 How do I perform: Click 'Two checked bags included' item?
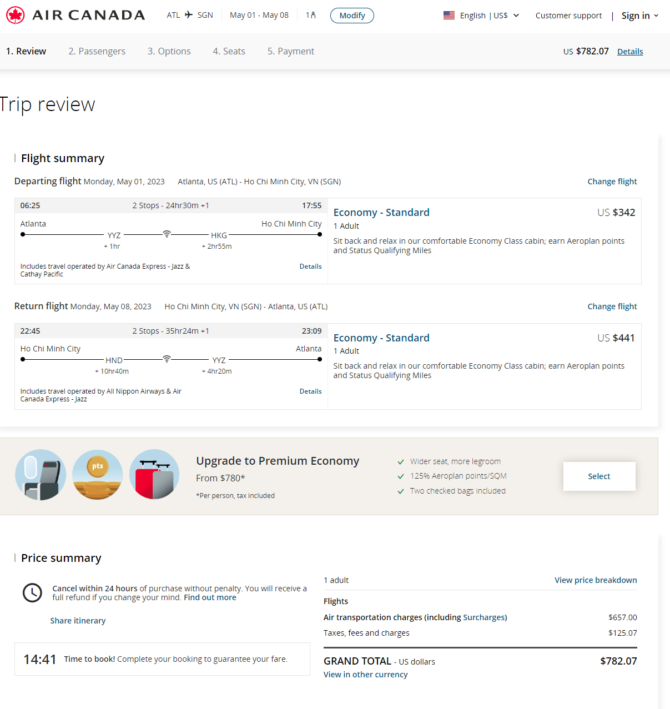tap(452, 491)
